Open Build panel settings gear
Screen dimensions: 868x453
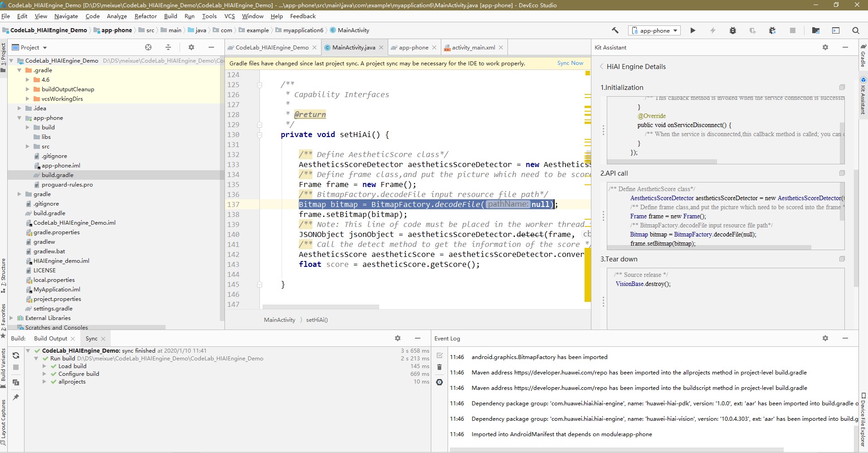pyautogui.click(x=398, y=338)
